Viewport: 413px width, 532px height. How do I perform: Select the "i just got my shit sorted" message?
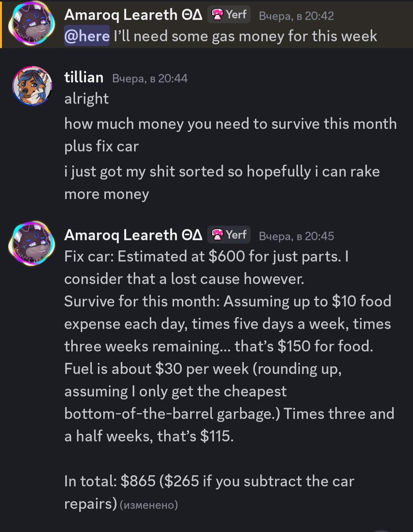pos(222,183)
